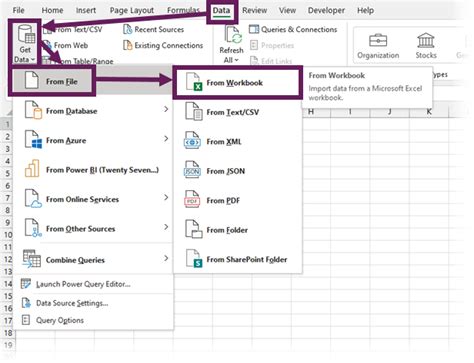This screenshot has height=363, width=474.
Task: Click the Recent Sources icon
Action: 127,29
